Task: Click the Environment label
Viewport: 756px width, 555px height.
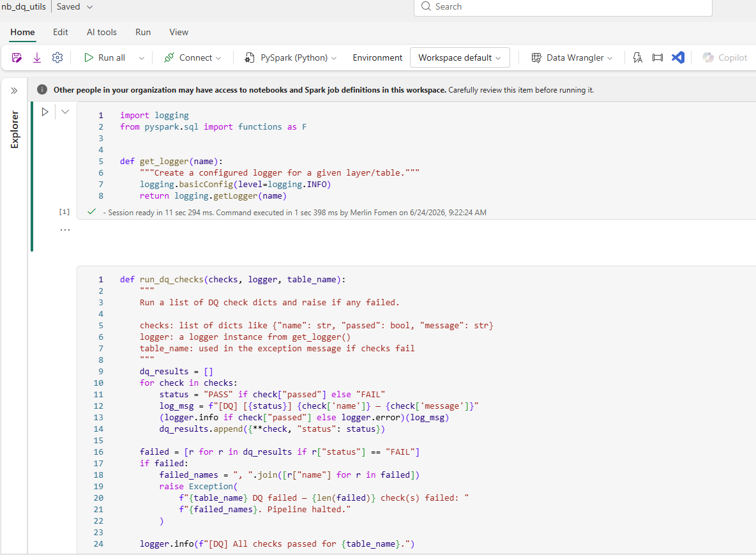Action: pos(377,58)
